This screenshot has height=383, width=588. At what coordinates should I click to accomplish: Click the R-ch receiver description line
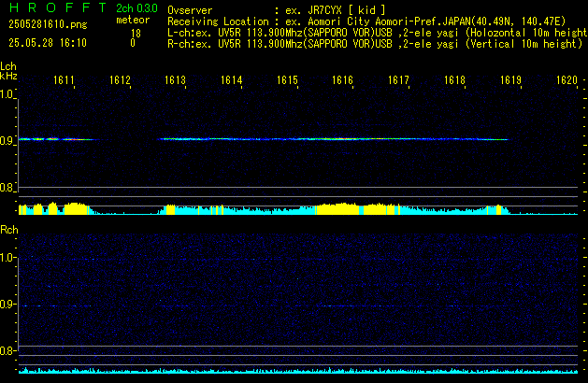(375, 44)
